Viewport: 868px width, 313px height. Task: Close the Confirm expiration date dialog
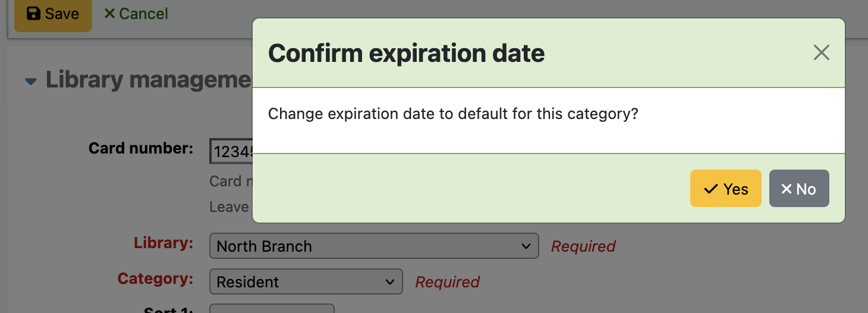821,53
